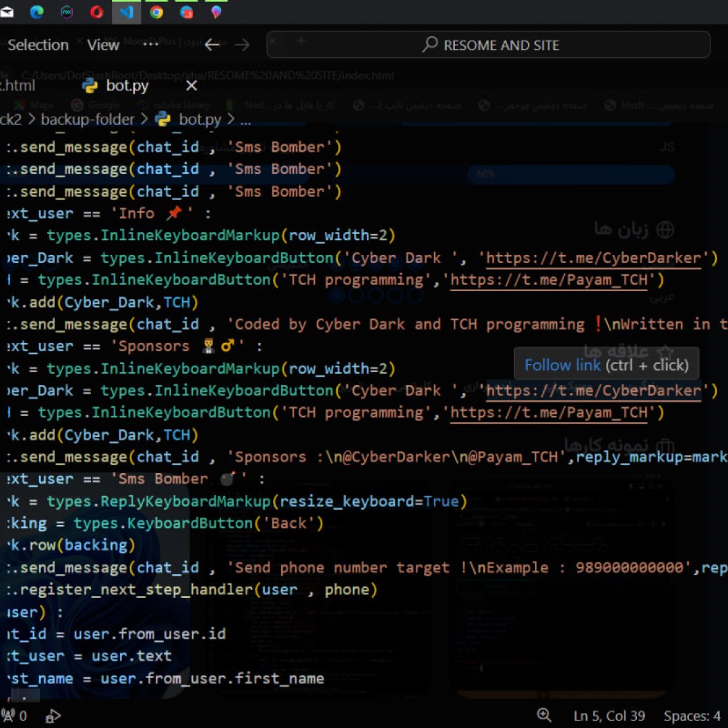Open the Selection menu
Screen dimensions: 728x728
pyautogui.click(x=38, y=45)
